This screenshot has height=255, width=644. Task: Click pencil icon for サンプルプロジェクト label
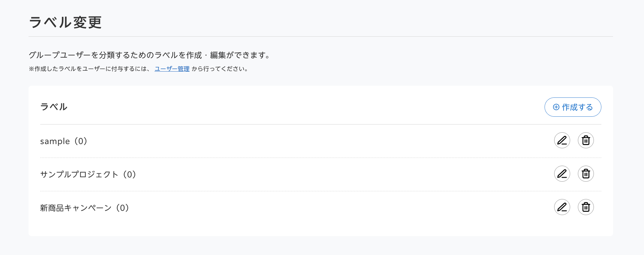tap(562, 174)
